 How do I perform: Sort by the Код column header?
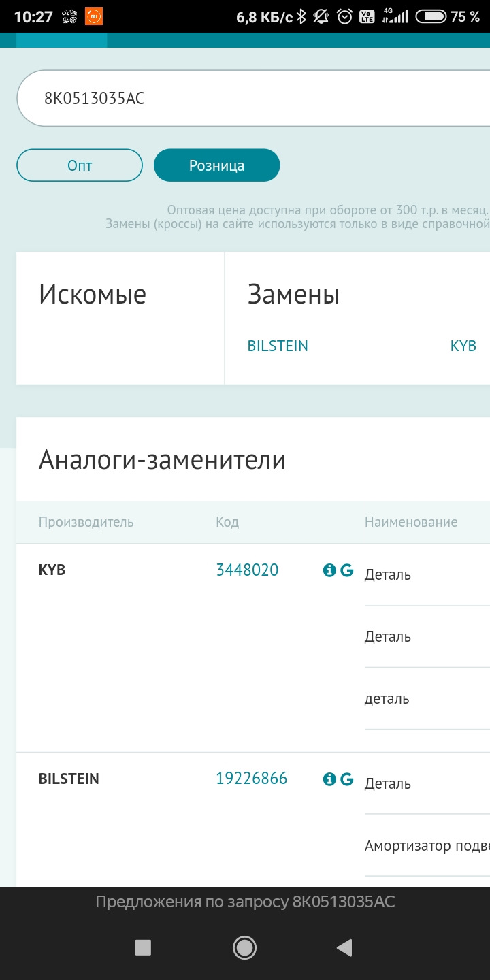(x=227, y=522)
